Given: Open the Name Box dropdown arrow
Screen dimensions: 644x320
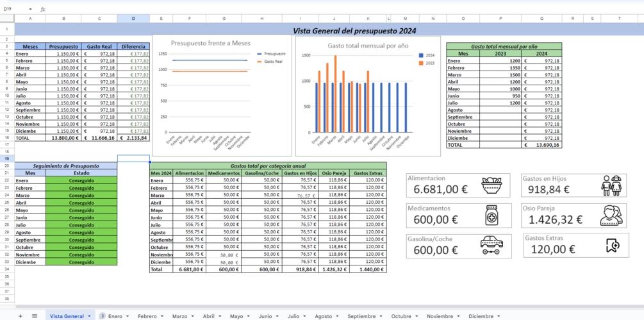Looking at the screenshot, I should 30,9.
